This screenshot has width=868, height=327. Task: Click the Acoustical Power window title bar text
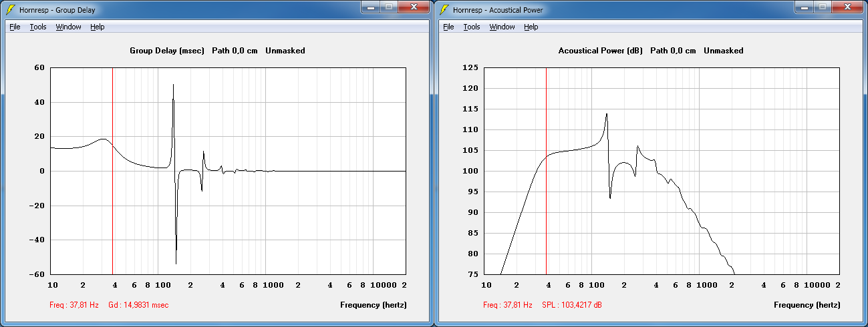(x=498, y=10)
